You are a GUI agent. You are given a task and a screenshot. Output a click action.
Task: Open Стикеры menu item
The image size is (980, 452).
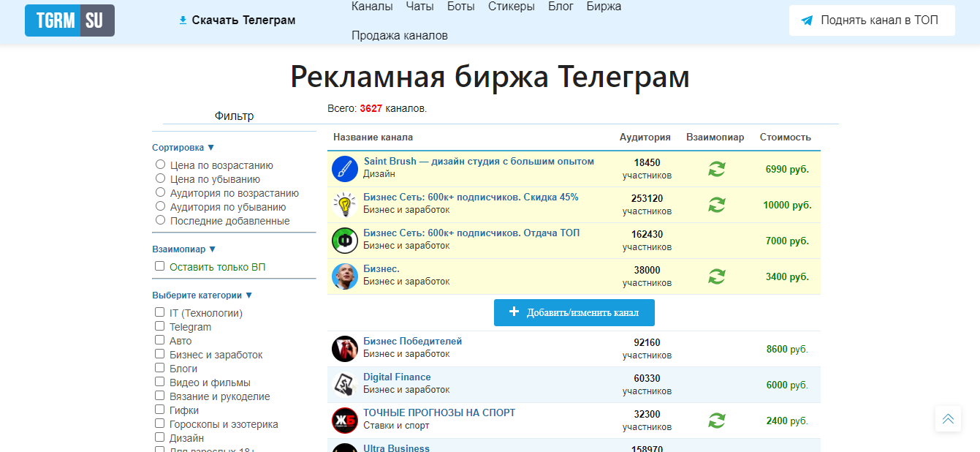pyautogui.click(x=511, y=7)
